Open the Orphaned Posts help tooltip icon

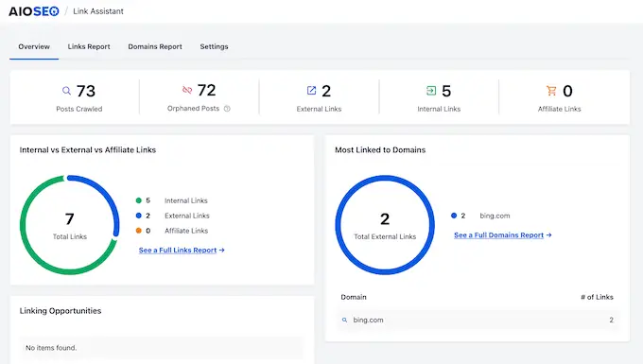click(x=227, y=109)
